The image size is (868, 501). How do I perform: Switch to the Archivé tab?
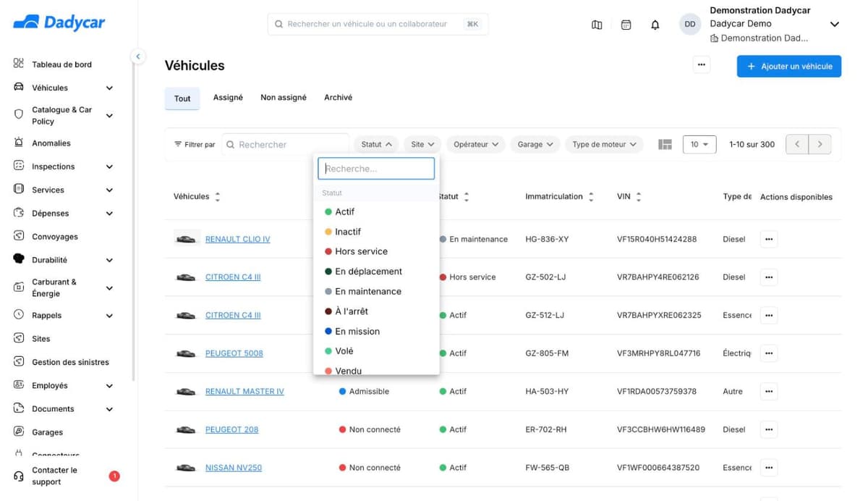click(338, 97)
